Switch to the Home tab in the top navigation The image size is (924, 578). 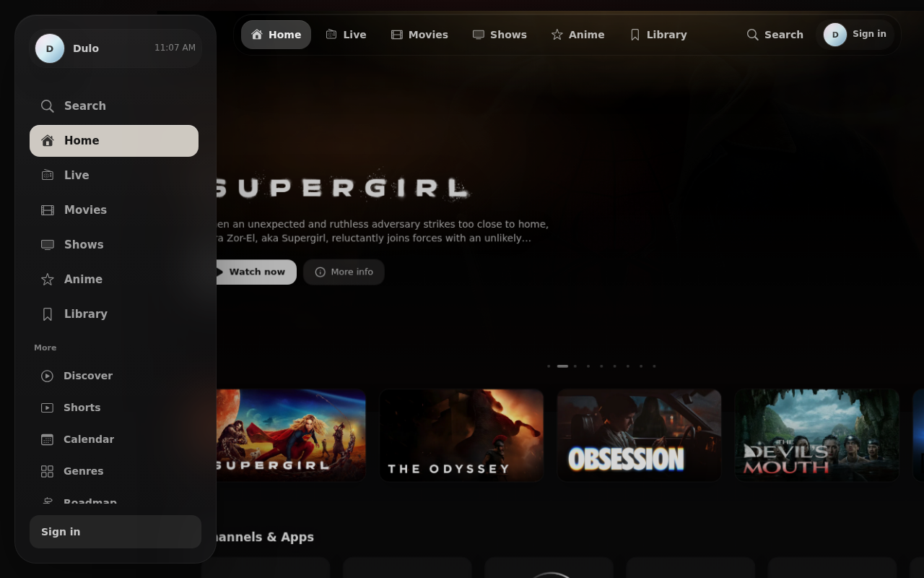[x=276, y=35]
